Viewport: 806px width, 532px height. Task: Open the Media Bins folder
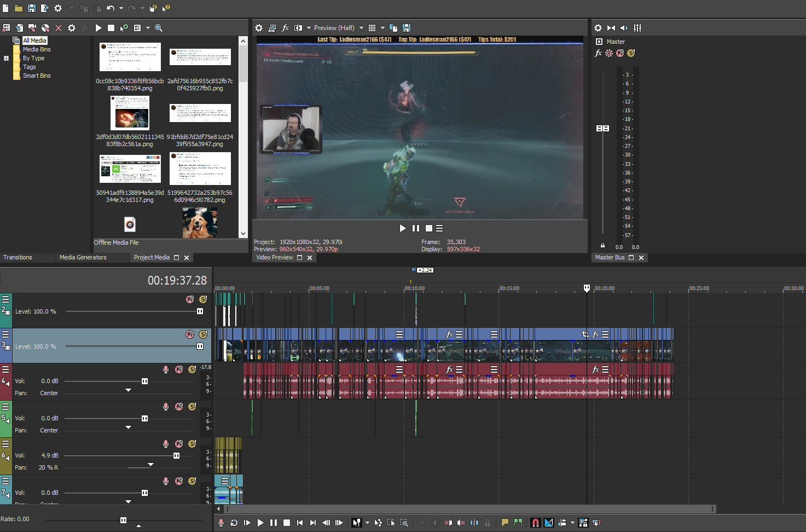(37, 49)
